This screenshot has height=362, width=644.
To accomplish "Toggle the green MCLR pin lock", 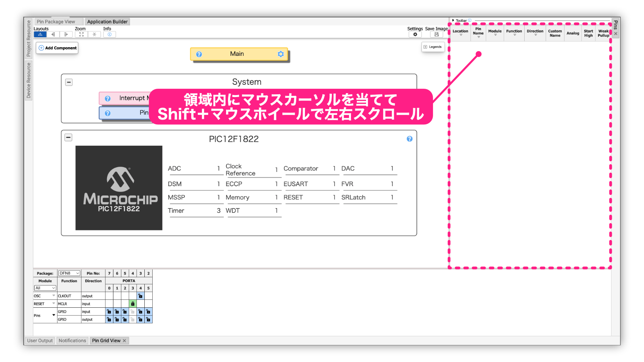I will coord(133,303).
